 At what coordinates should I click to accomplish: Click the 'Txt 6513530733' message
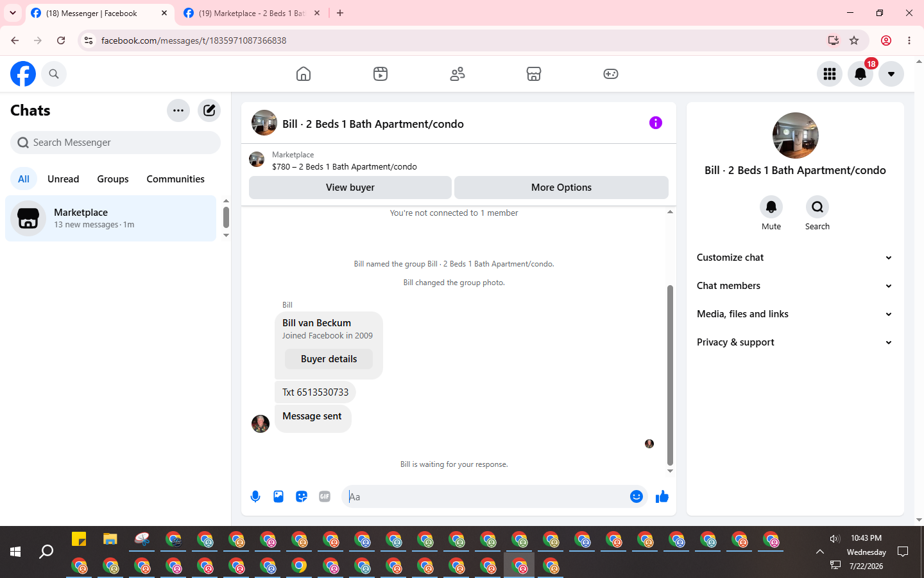(x=316, y=392)
